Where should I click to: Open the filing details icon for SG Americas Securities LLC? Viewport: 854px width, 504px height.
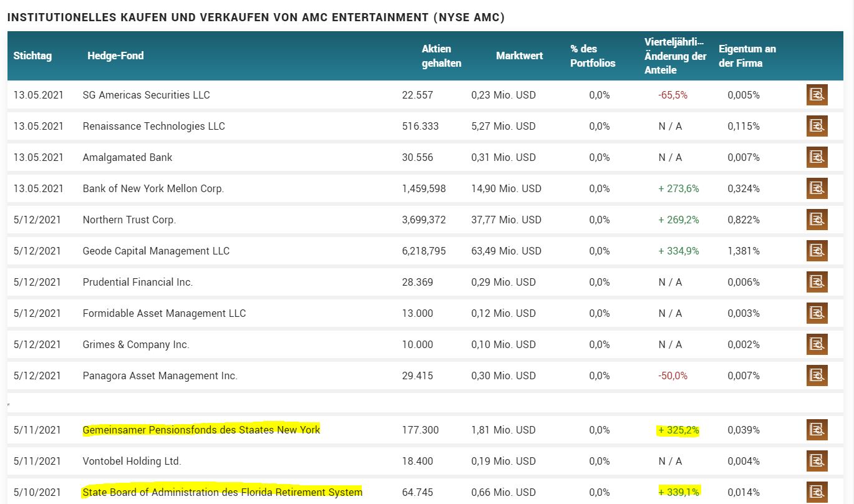click(817, 95)
